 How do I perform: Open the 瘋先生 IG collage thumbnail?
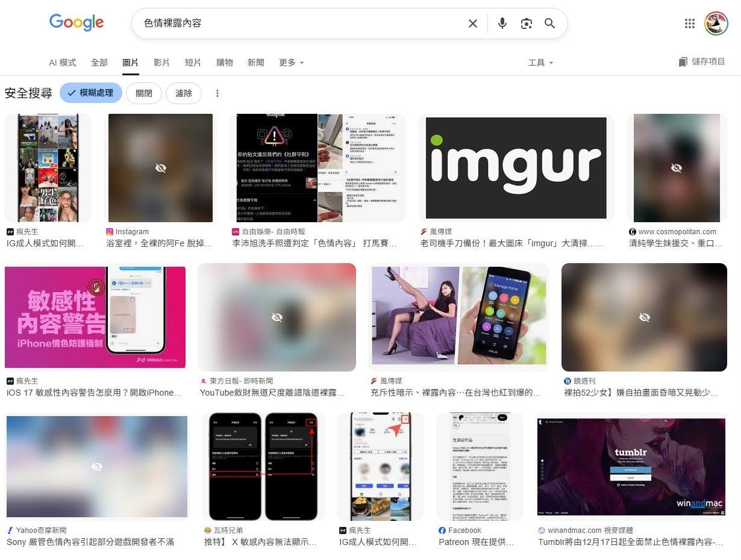(48, 168)
